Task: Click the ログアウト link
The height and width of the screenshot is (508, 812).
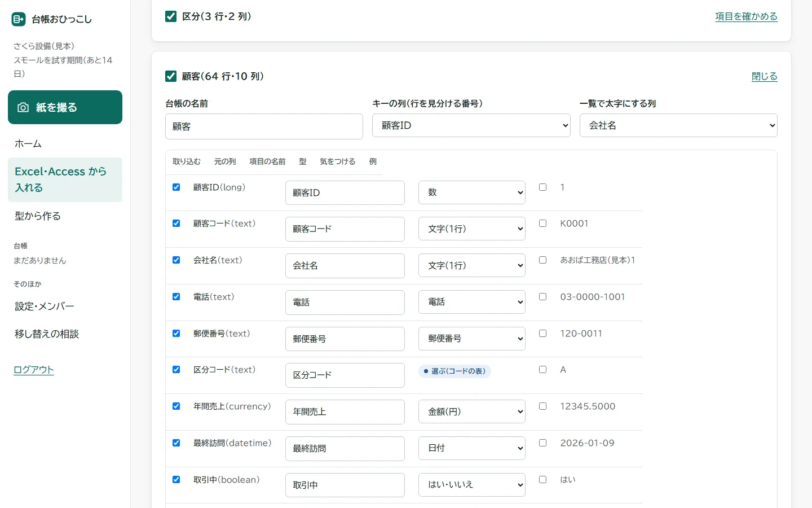Action: (34, 370)
